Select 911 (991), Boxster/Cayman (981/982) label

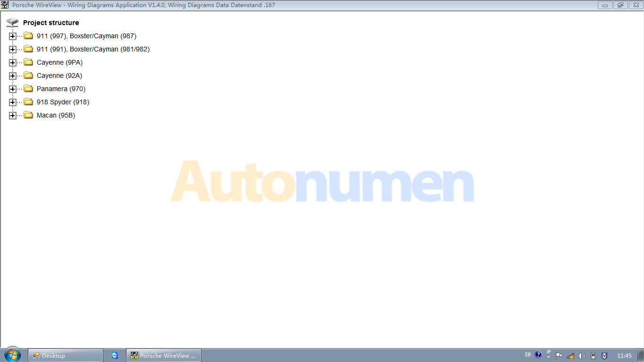[93, 49]
